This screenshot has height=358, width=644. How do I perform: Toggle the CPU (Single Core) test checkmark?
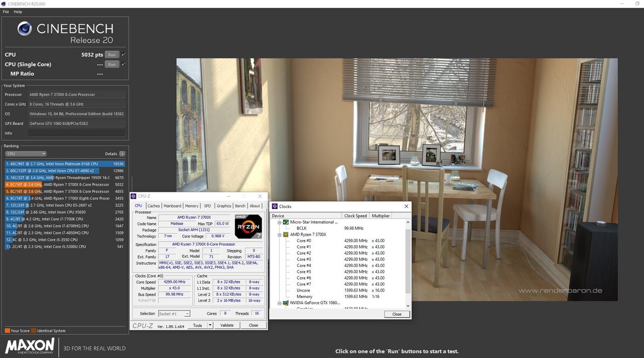pos(124,64)
